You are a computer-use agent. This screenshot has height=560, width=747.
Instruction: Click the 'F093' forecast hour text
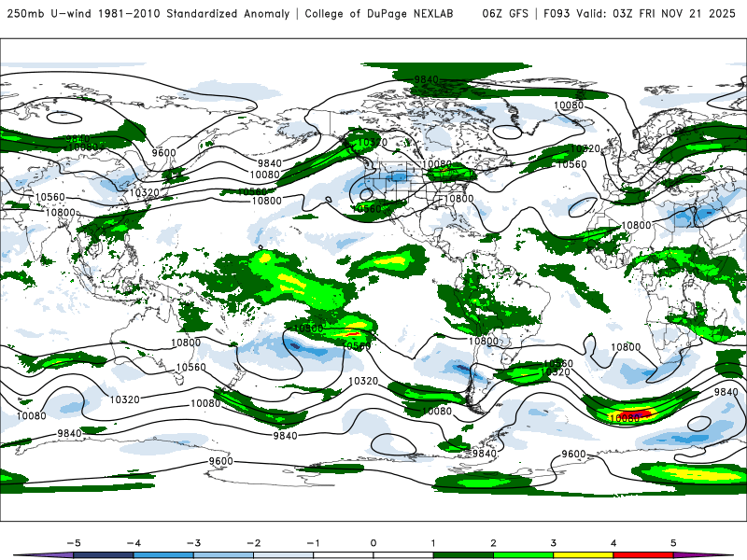coord(556,13)
